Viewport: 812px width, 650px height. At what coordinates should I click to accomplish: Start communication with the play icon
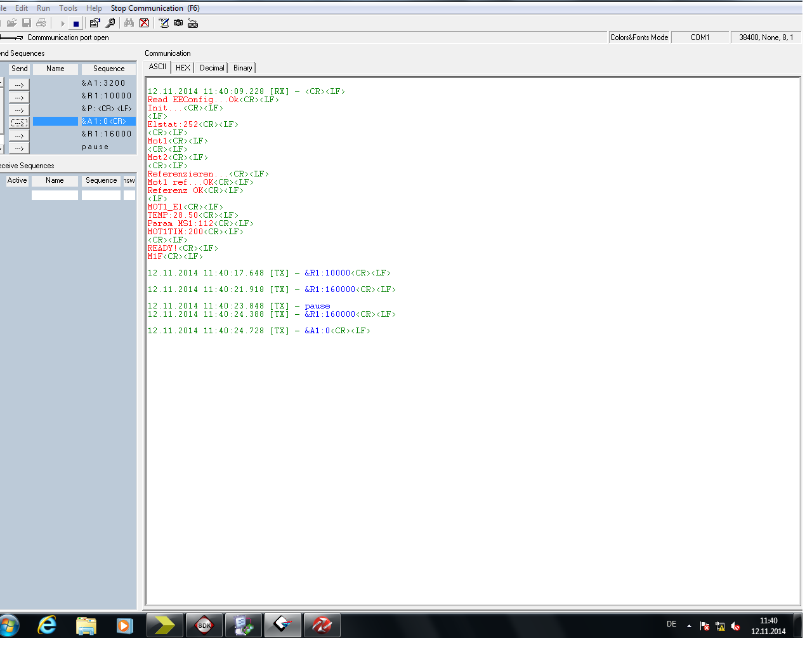[x=63, y=23]
